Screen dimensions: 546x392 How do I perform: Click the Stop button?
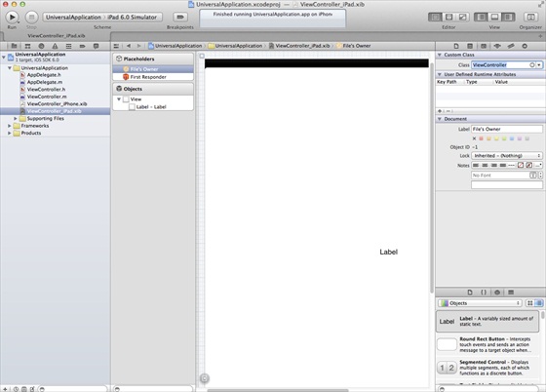[x=31, y=17]
